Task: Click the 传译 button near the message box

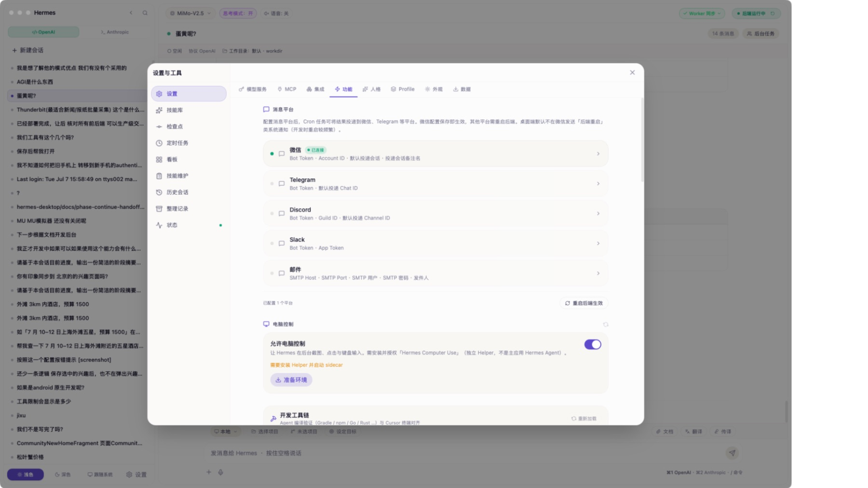Action: 723,432
